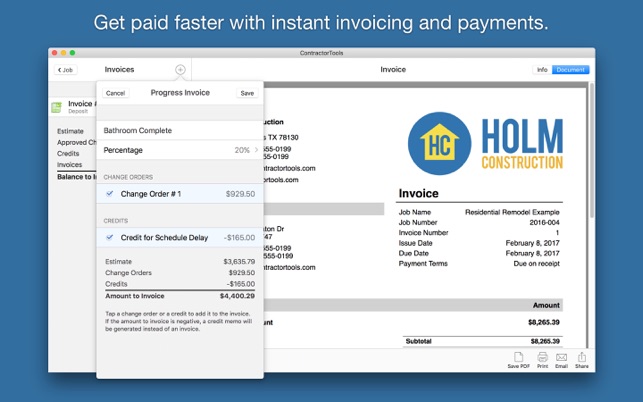
Task: Cancel the Progress Invoice
Action: coord(115,93)
